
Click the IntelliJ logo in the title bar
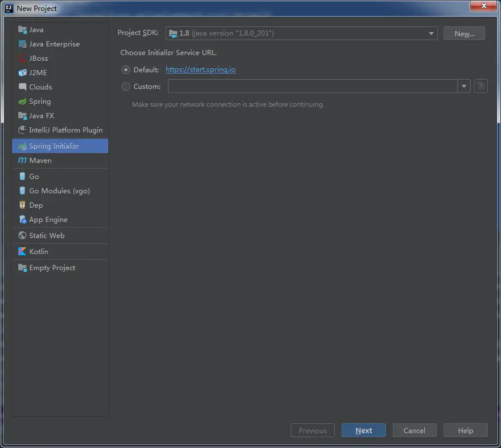[x=9, y=8]
